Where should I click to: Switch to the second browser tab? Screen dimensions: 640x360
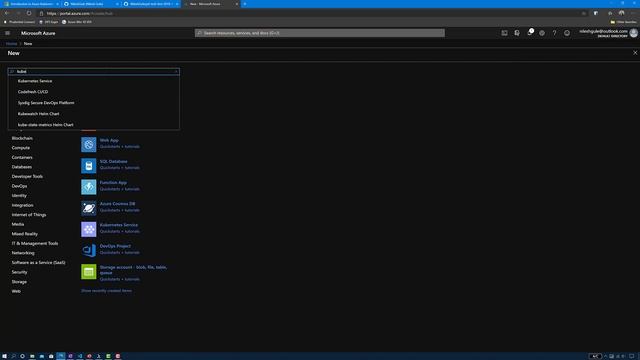tap(90, 4)
